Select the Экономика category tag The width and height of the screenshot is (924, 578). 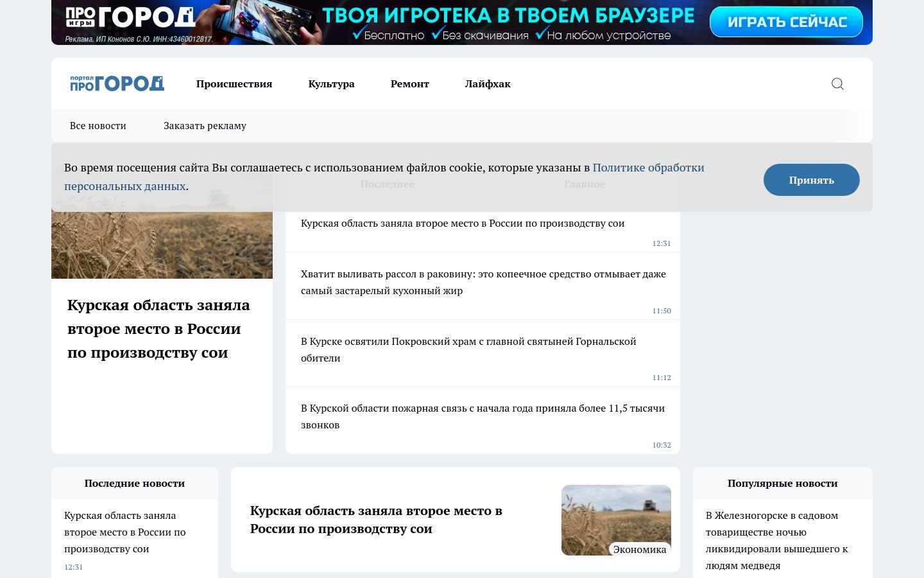[x=640, y=549]
